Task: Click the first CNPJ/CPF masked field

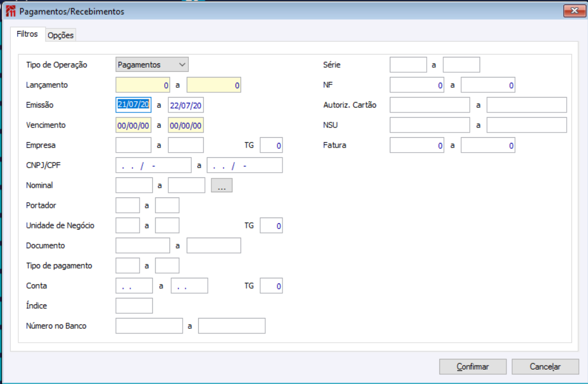Action: click(x=153, y=165)
